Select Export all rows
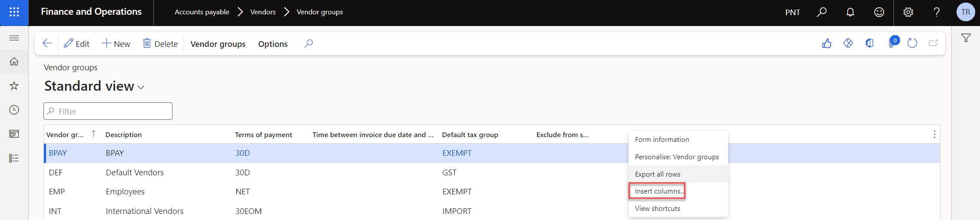Image resolution: width=980 pixels, height=220 pixels. [x=678, y=174]
